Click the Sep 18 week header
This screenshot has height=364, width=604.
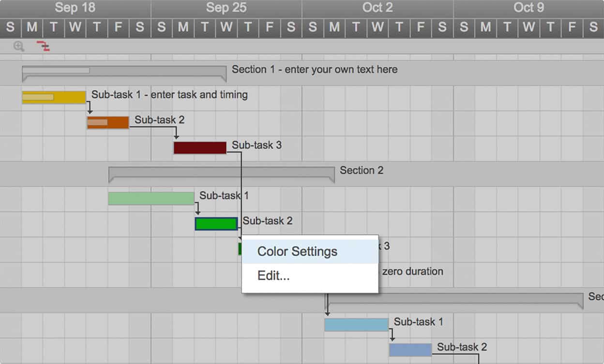coord(75,8)
